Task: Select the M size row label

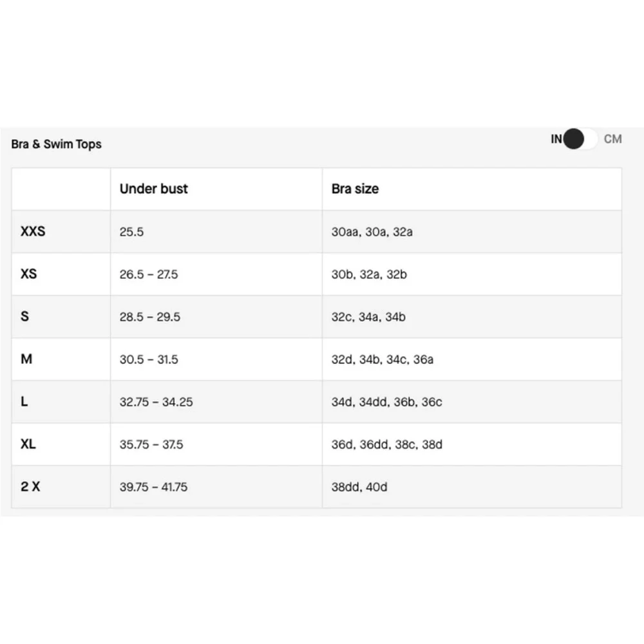Action: click(x=26, y=359)
